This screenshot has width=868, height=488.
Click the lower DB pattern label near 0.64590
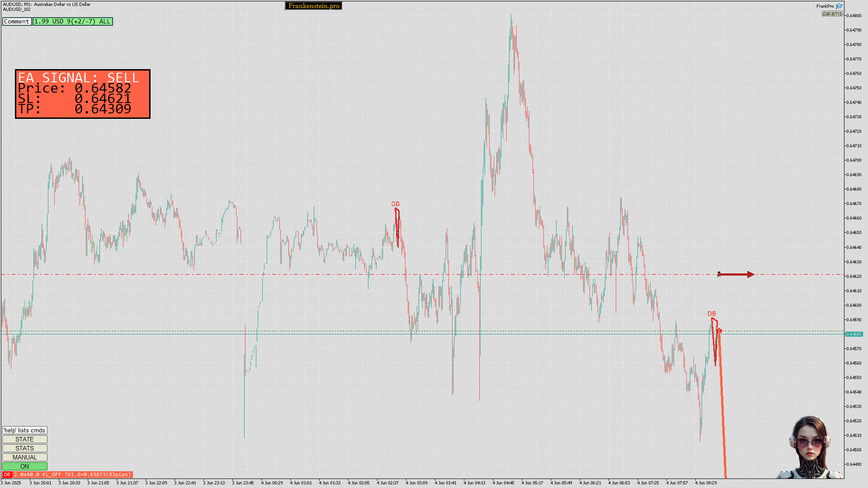(712, 314)
